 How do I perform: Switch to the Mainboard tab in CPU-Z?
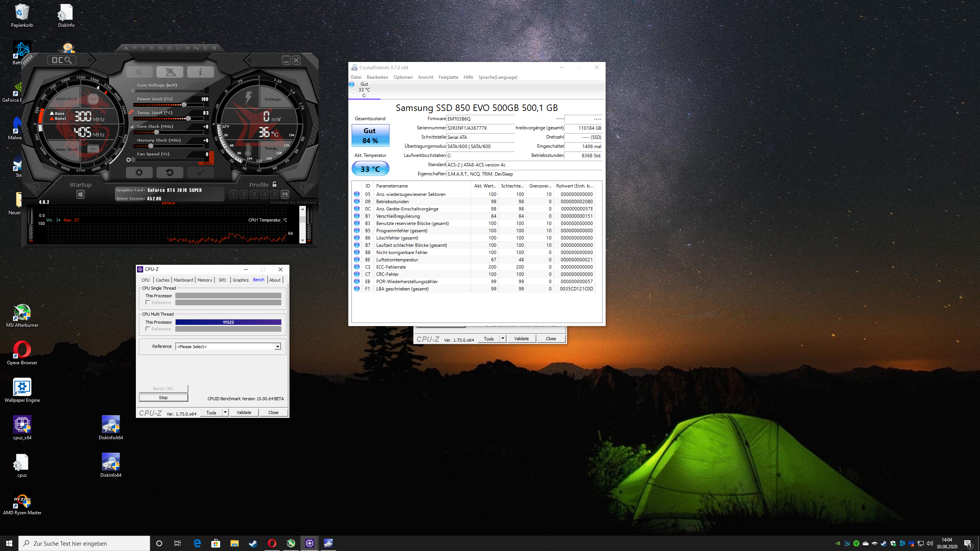183,280
